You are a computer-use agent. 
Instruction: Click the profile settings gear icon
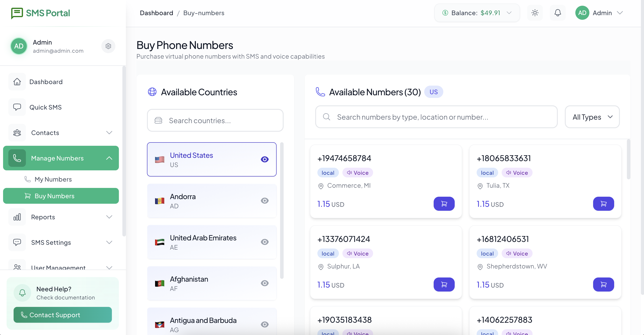[x=108, y=46]
